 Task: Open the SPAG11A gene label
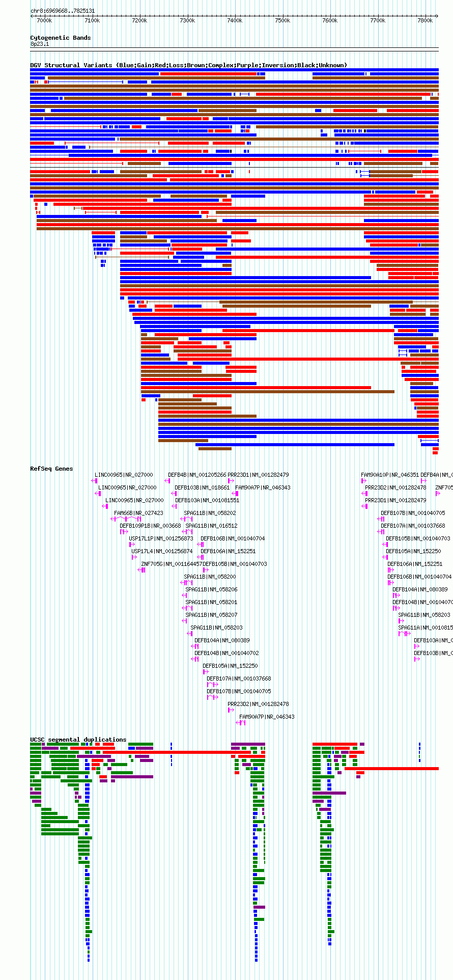[426, 628]
